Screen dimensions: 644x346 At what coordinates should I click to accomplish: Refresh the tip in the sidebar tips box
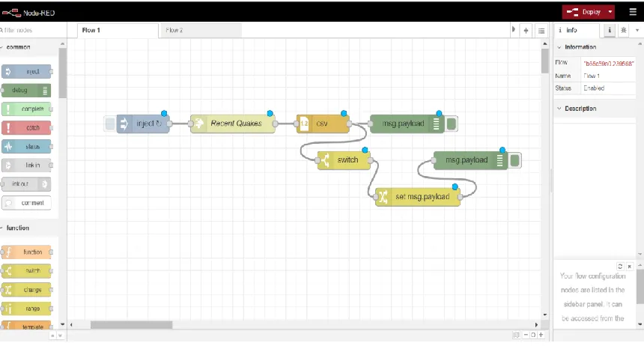pyautogui.click(x=620, y=267)
